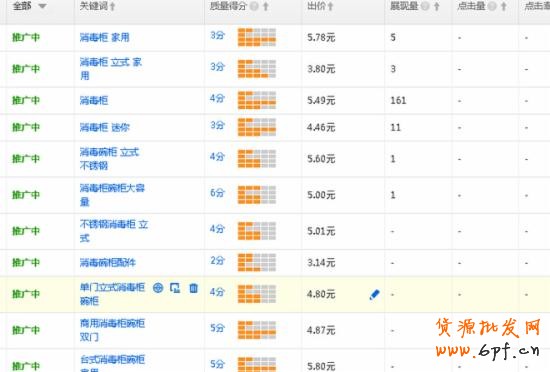Click quality score bars for 消毒柜 row
This screenshot has width=550, height=372.
coord(257,100)
